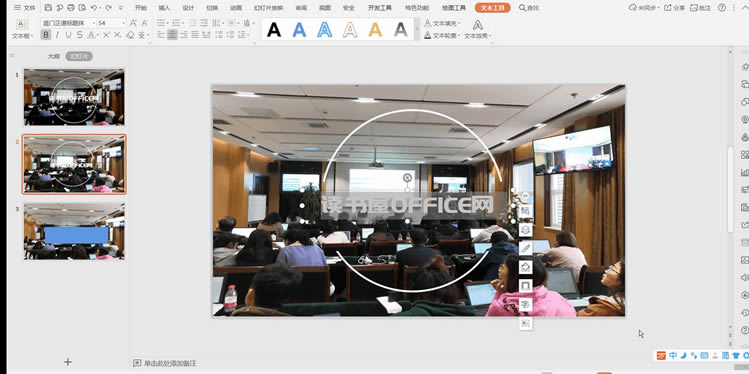Switch to the 幻灯片放映 ribbon tab
This screenshot has height=374, width=749.
tap(268, 8)
